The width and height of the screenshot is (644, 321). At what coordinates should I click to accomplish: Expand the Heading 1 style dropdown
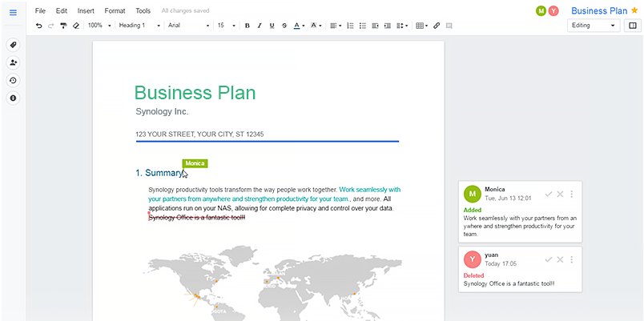(139, 26)
